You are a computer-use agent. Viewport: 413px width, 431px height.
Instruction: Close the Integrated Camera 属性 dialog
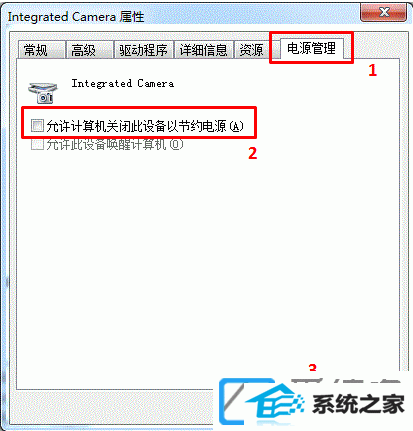(384, 13)
